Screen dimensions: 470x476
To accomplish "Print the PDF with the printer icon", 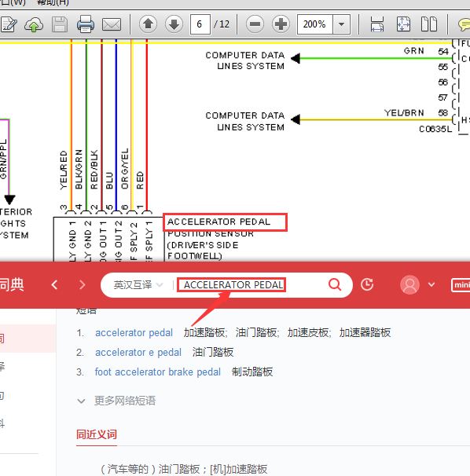I will (x=86, y=24).
